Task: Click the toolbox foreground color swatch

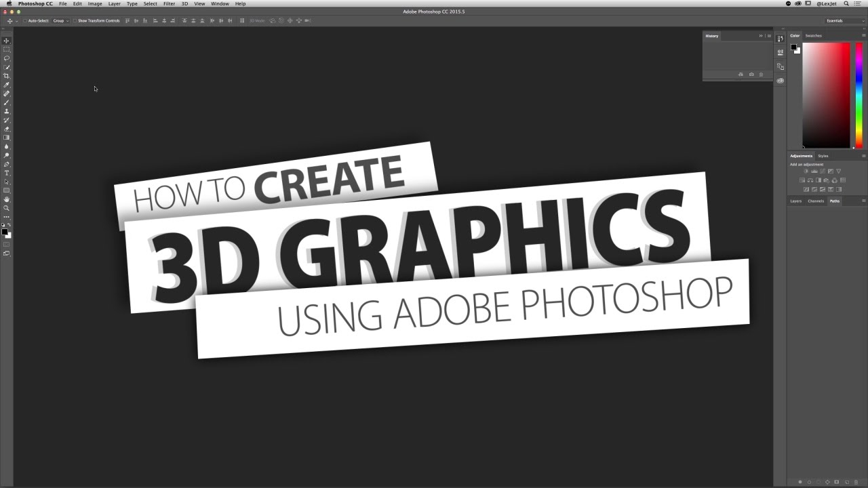Action: [x=4, y=232]
